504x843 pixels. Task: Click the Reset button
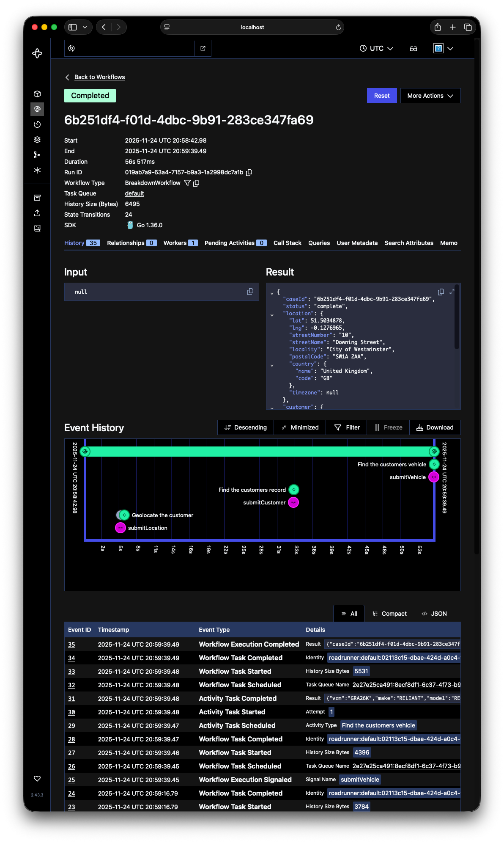tap(381, 96)
